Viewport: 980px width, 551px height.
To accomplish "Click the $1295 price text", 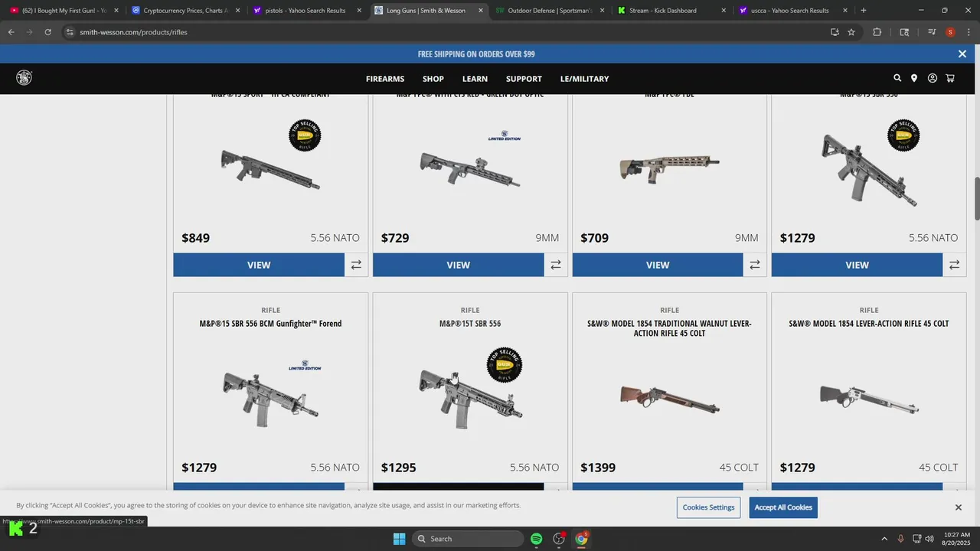I will (x=399, y=468).
